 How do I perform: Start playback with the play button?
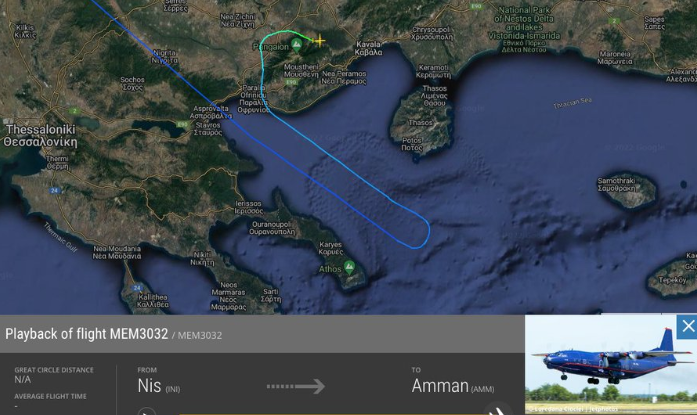pos(146,412)
